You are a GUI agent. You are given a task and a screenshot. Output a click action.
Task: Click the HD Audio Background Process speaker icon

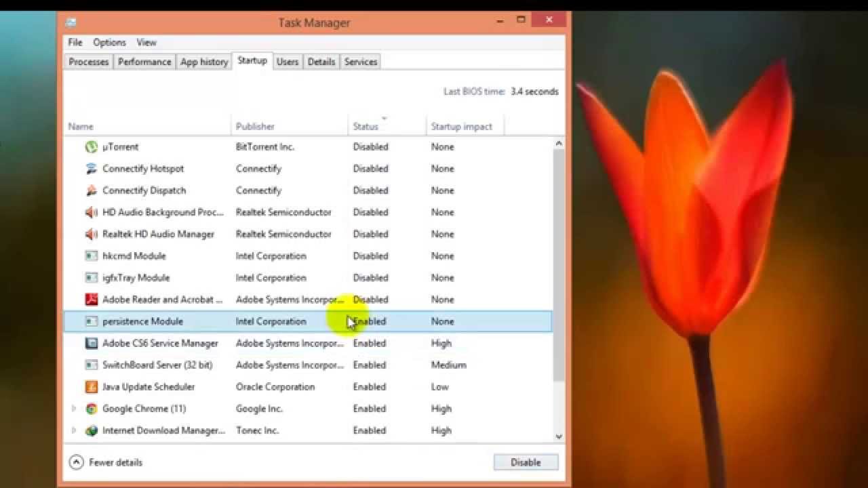point(92,212)
